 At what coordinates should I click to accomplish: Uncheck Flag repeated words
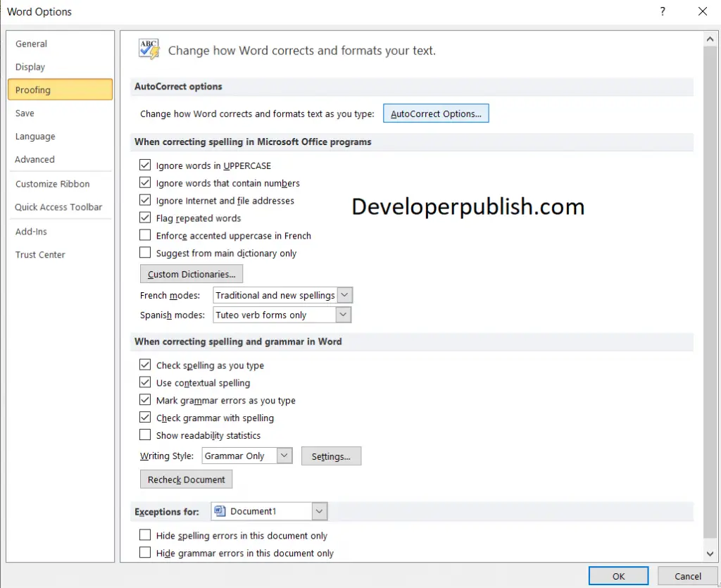click(145, 218)
